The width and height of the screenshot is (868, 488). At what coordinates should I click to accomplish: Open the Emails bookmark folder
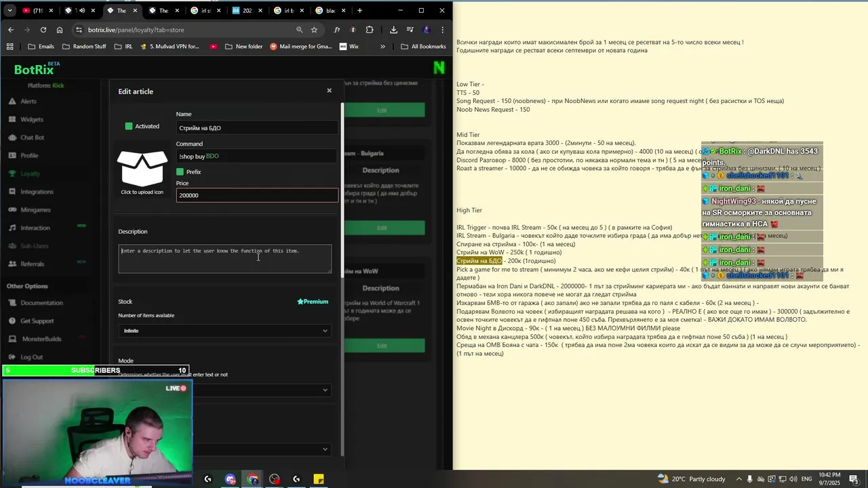click(x=41, y=47)
